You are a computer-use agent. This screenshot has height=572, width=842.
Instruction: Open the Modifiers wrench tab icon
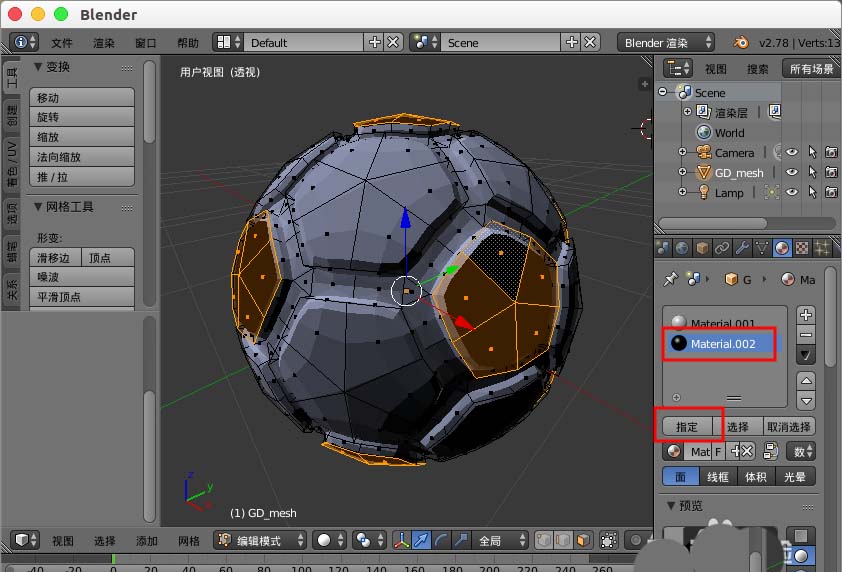pos(742,248)
